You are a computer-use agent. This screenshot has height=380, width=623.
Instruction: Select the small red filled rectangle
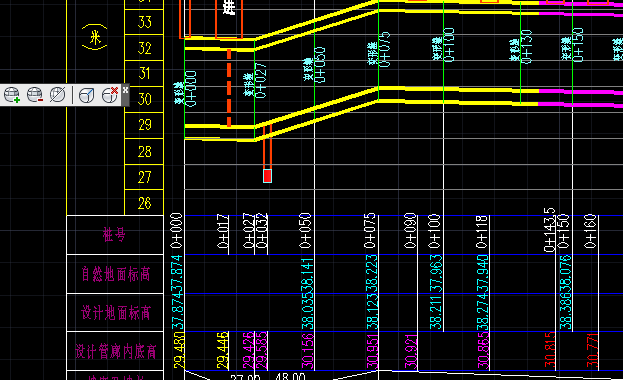(x=267, y=176)
